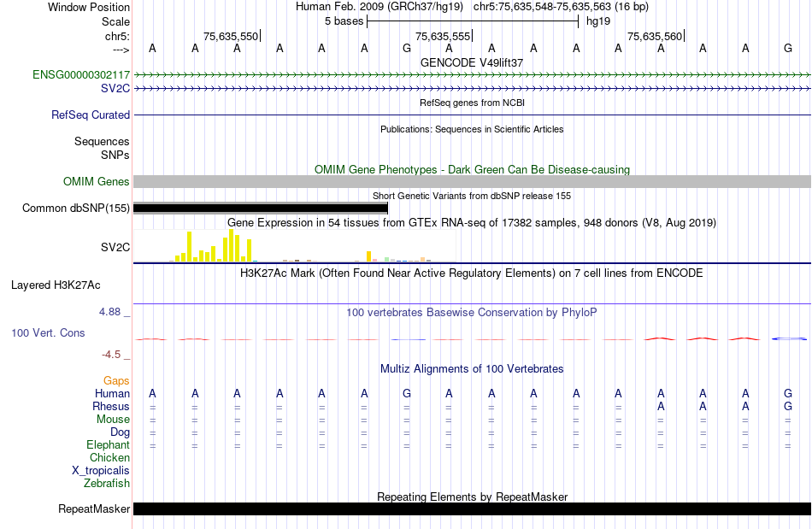This screenshot has height=529, width=812.
Task: Click the blue PhyloP bar under the last G
Action: click(789, 339)
